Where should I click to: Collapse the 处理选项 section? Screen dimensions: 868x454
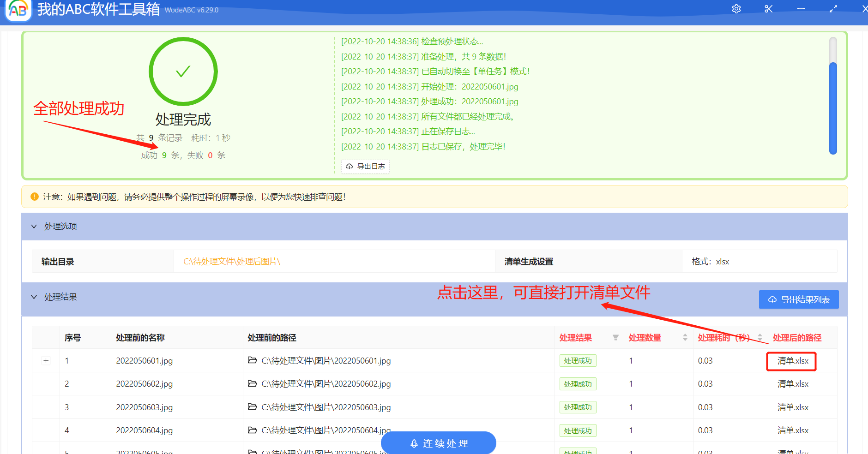34,227
